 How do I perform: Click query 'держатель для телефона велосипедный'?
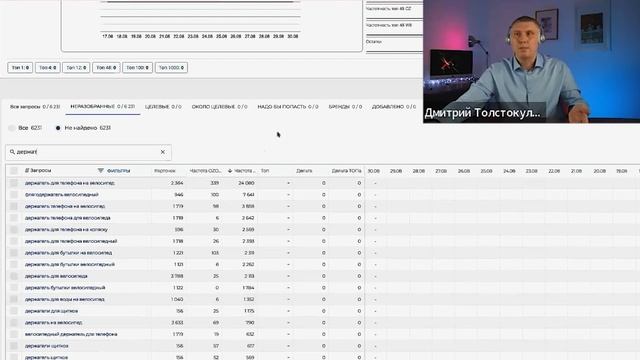pos(71,241)
